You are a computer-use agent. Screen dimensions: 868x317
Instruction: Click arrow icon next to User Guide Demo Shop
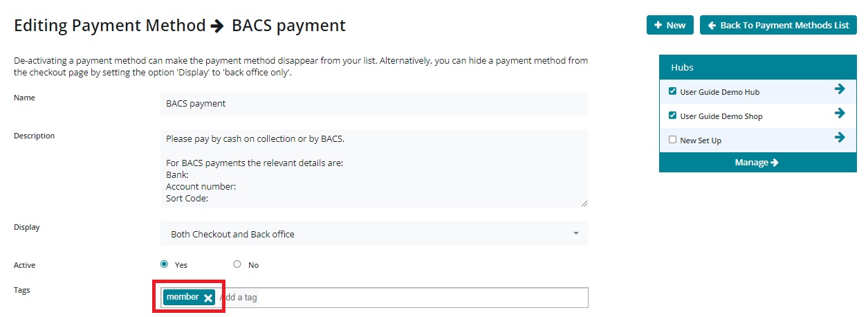(x=840, y=114)
